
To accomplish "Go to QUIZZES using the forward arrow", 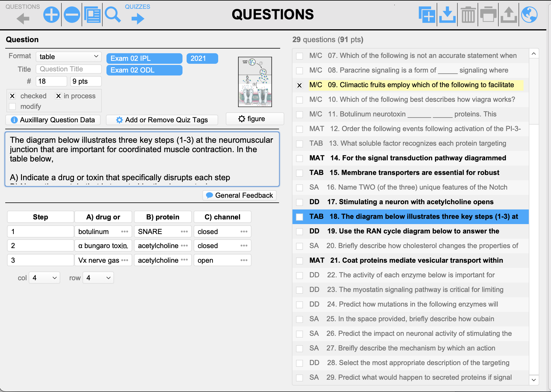I will point(138,19).
